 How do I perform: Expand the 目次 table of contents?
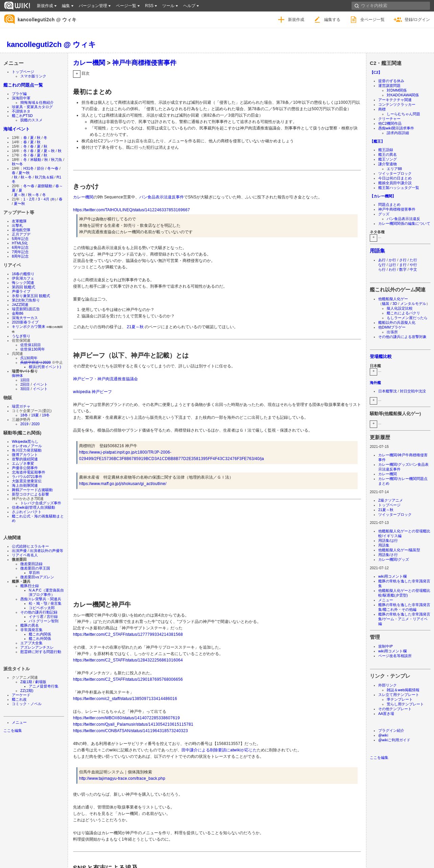[x=77, y=74]
